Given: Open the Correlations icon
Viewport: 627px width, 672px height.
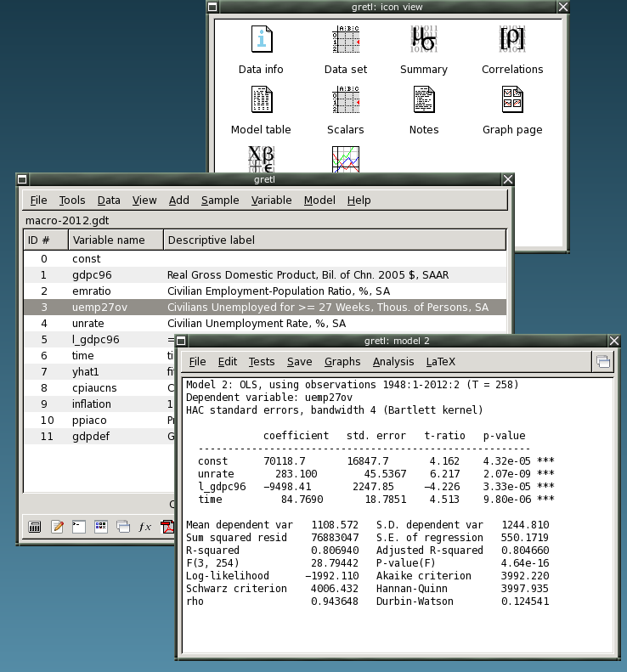Looking at the screenshot, I should click(512, 40).
